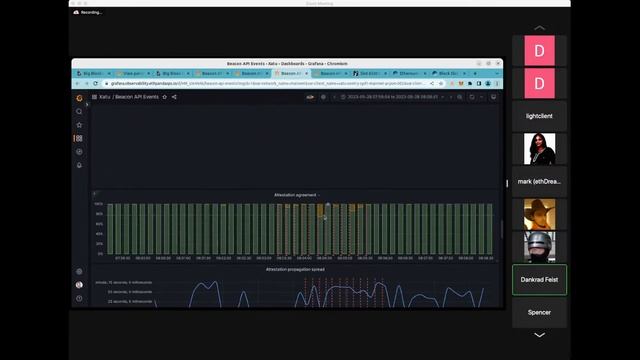Image resolution: width=640 pixels, height=360 pixels.
Task: Open the refresh interval dropdown
Action: tap(482, 97)
